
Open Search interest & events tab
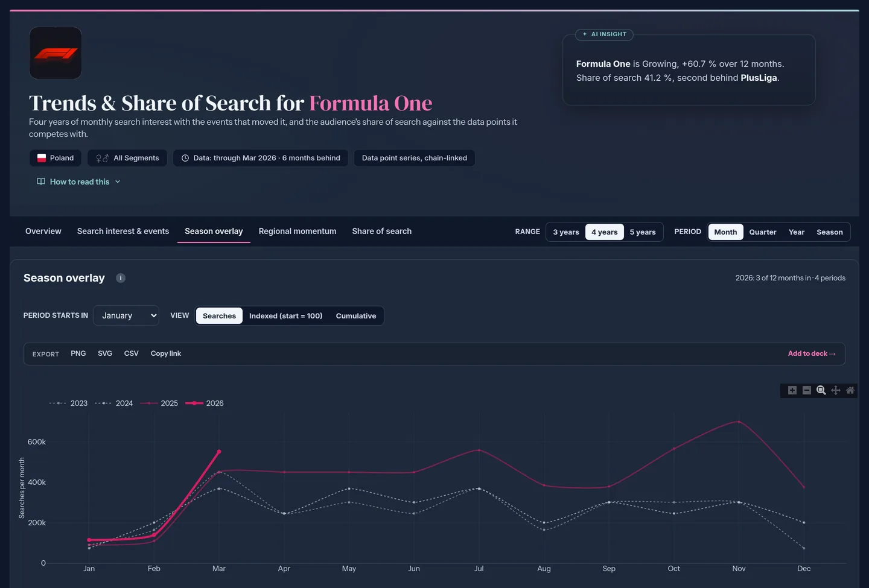[x=123, y=231]
